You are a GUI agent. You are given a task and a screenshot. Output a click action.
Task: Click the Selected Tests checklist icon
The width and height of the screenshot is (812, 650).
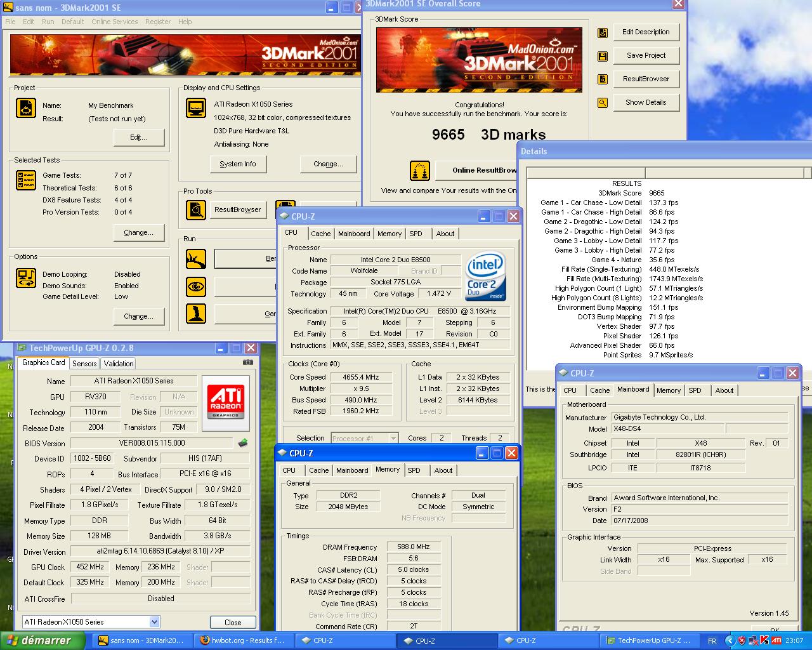26,180
